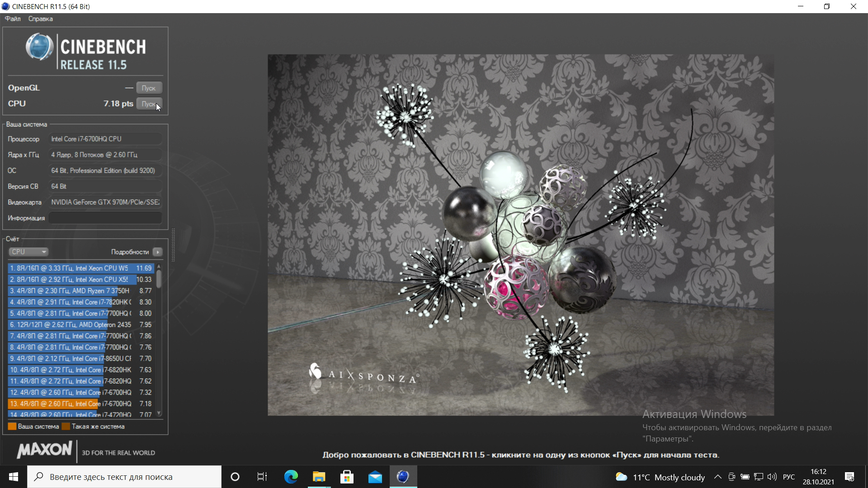This screenshot has width=868, height=488.
Task: Open the Mail app from taskbar
Action: pyautogui.click(x=375, y=477)
